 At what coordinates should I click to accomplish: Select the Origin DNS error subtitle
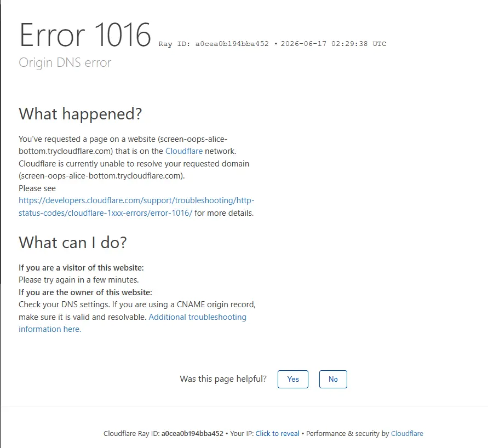coord(65,62)
